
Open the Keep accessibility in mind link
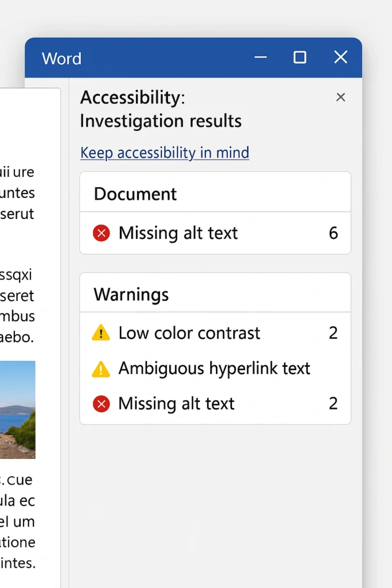click(165, 153)
